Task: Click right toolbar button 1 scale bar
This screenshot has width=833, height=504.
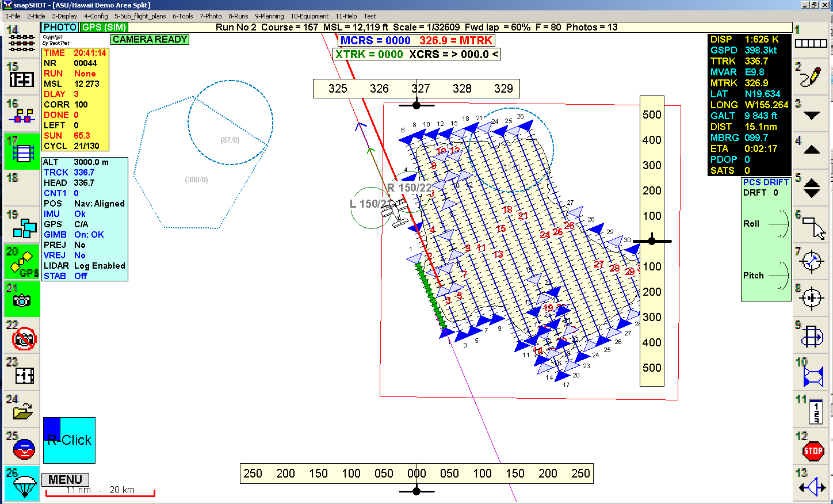Action: [811, 39]
